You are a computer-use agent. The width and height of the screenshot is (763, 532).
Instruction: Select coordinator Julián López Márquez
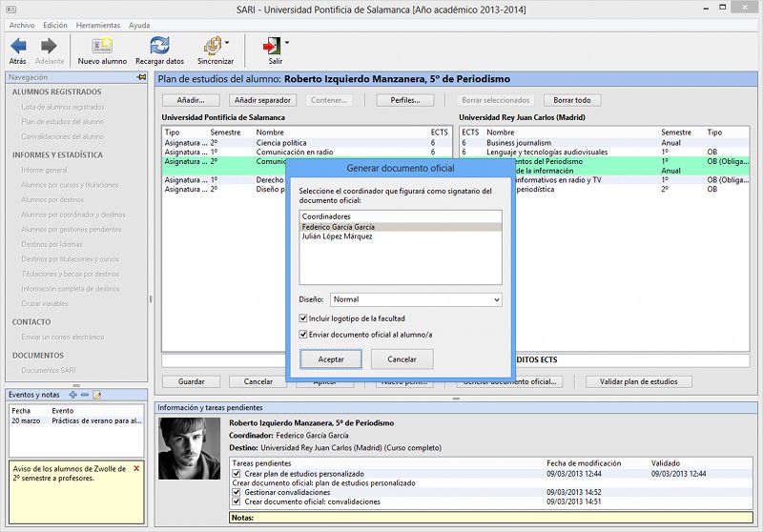coord(337,236)
